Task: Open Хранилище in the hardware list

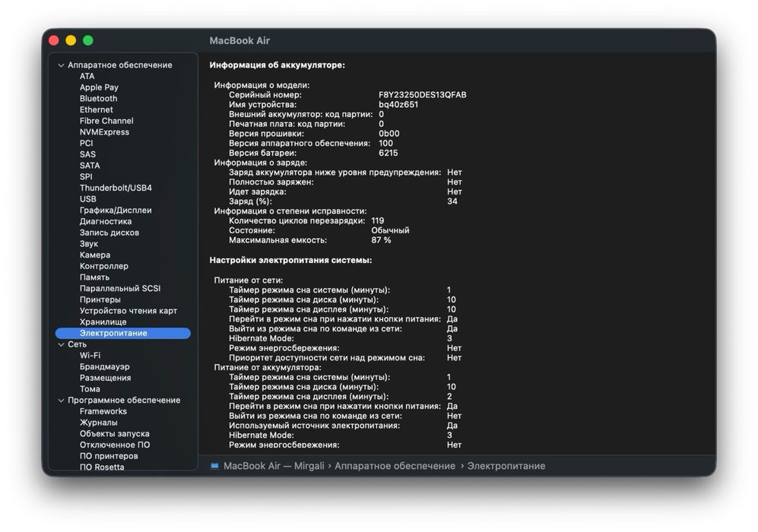Action: click(103, 322)
